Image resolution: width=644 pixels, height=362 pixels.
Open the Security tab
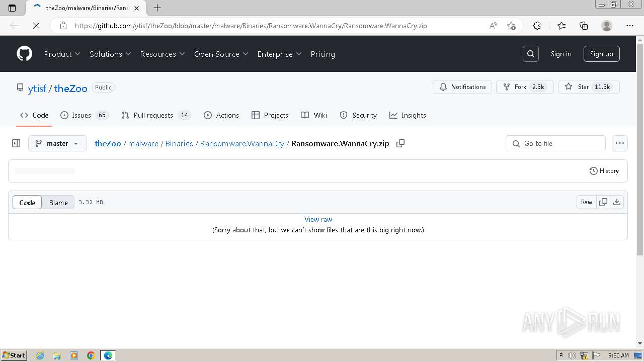coord(358,115)
